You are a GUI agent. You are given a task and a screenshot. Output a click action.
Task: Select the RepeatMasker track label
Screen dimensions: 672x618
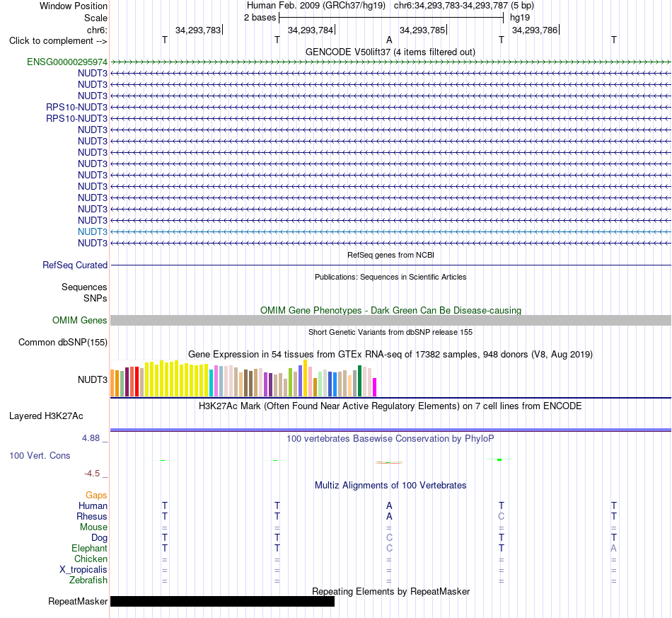(78, 601)
